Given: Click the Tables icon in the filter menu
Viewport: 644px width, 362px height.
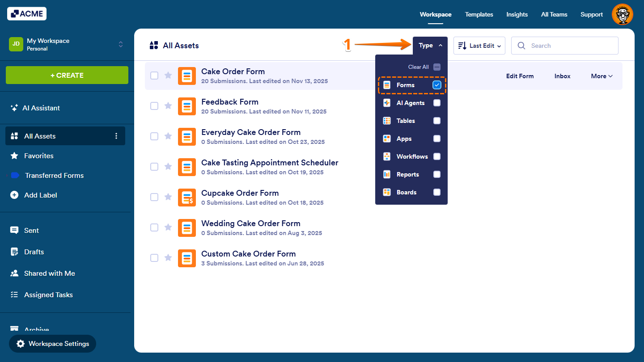Looking at the screenshot, I should 386,121.
